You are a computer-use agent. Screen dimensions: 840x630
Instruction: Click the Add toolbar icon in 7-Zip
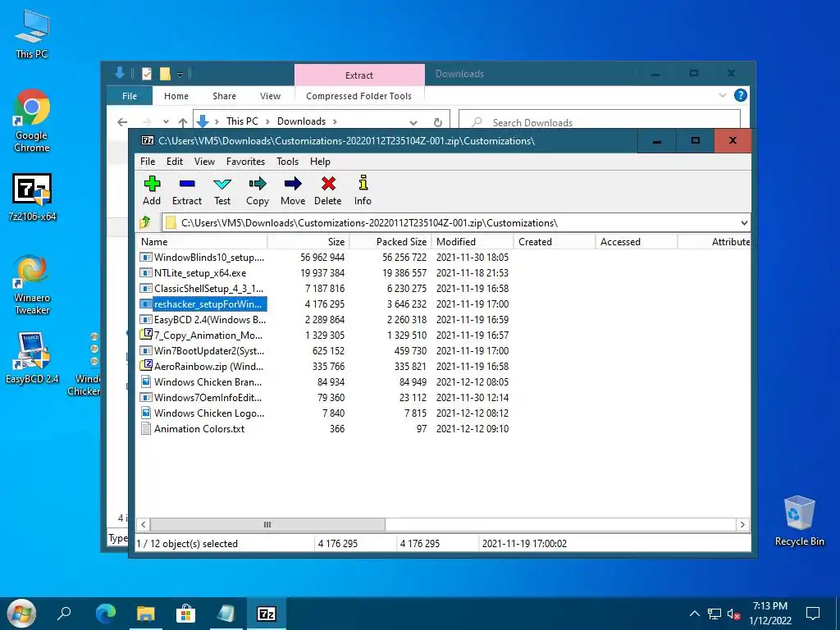pyautogui.click(x=152, y=190)
